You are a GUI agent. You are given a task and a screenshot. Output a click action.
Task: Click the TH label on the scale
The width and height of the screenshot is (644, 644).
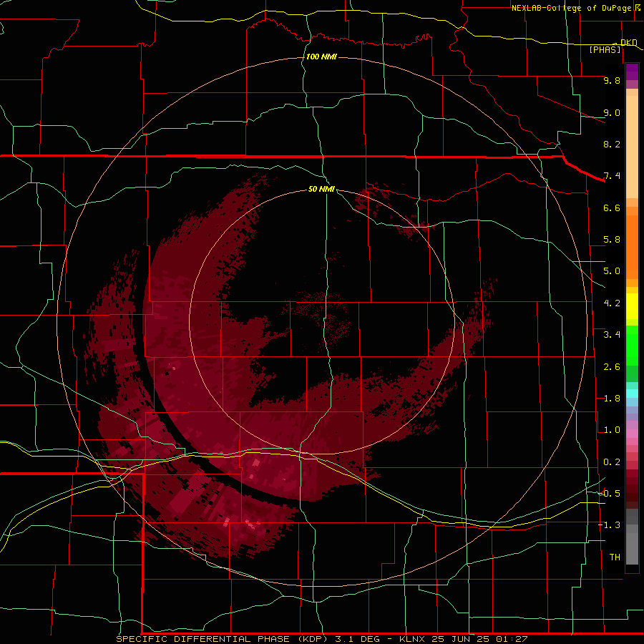[x=615, y=557]
